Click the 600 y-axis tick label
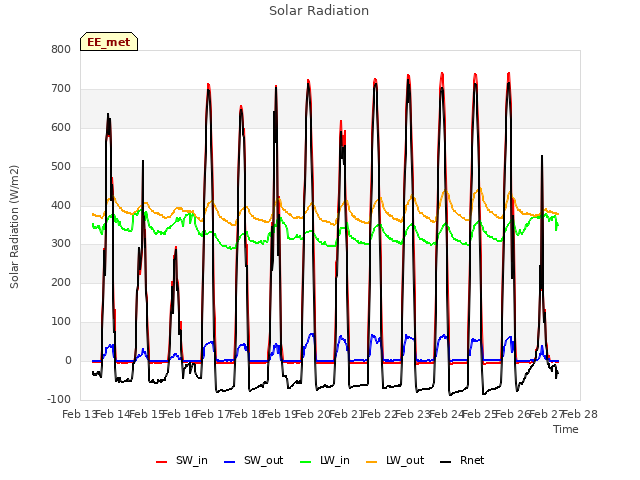This screenshot has width=640, height=480. 61,128
